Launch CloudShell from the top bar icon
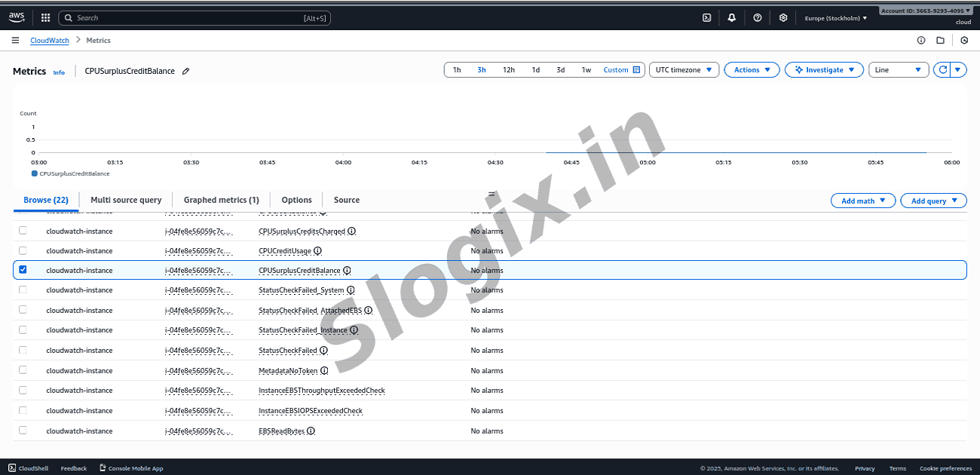Viewport: 980px width, 475px height. click(706, 17)
